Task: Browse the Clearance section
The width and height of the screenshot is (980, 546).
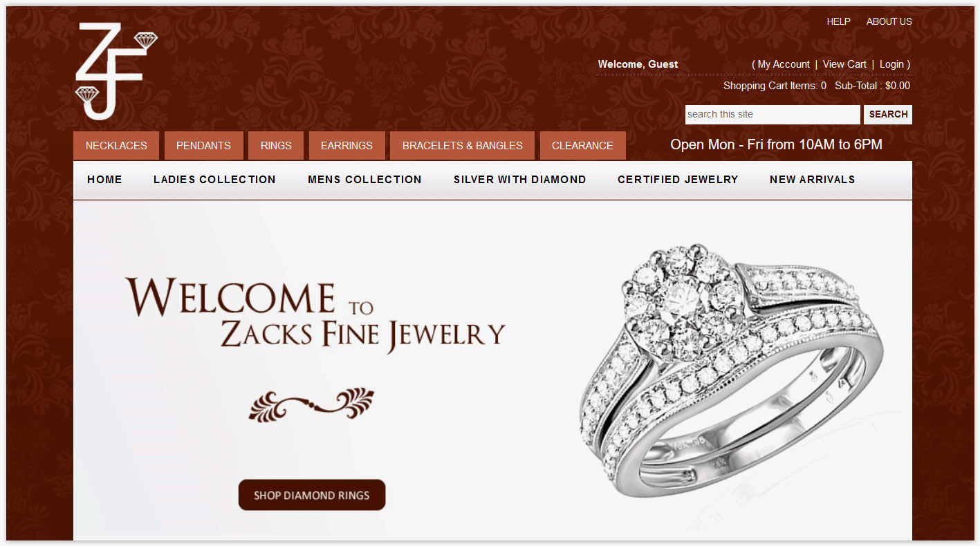Action: tap(582, 146)
